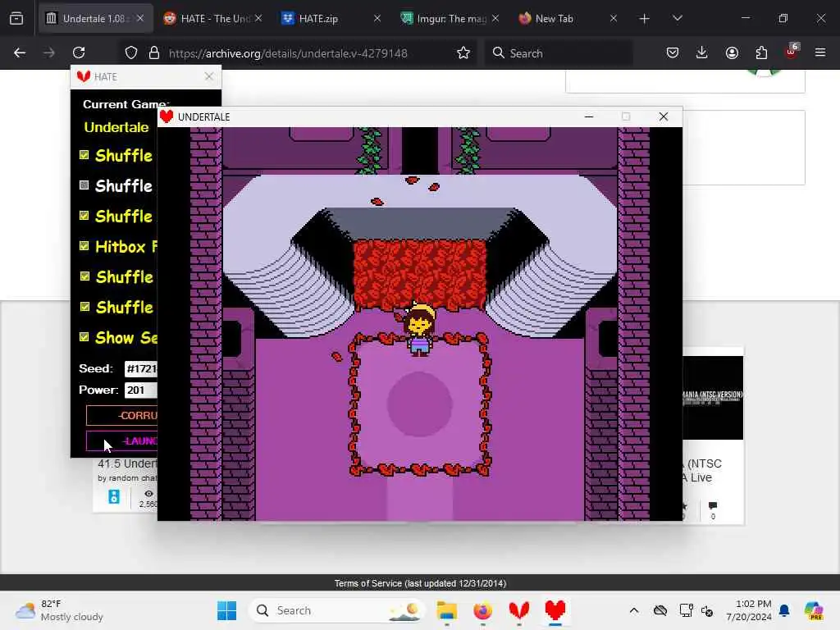Open the notification bell icon
Viewport: 840px width, 630px height.
pyautogui.click(x=784, y=610)
